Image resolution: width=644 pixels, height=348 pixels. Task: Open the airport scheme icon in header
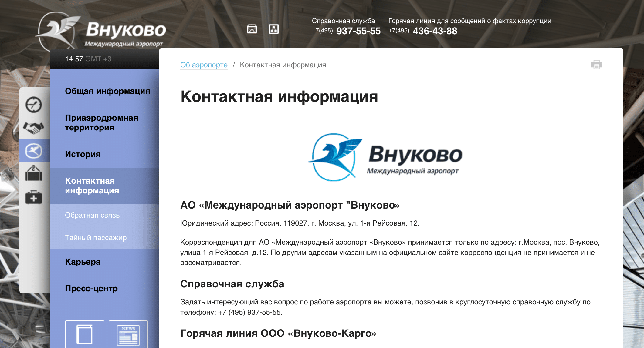point(274,29)
